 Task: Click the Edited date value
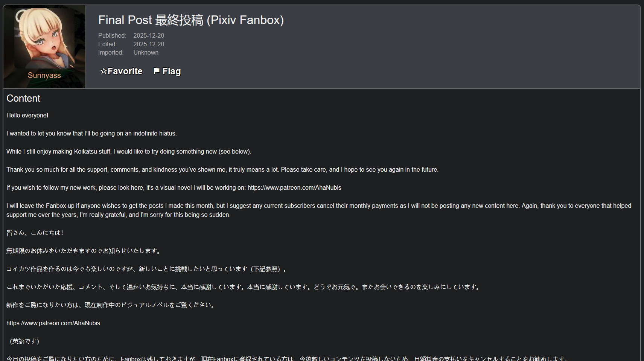[x=149, y=44]
